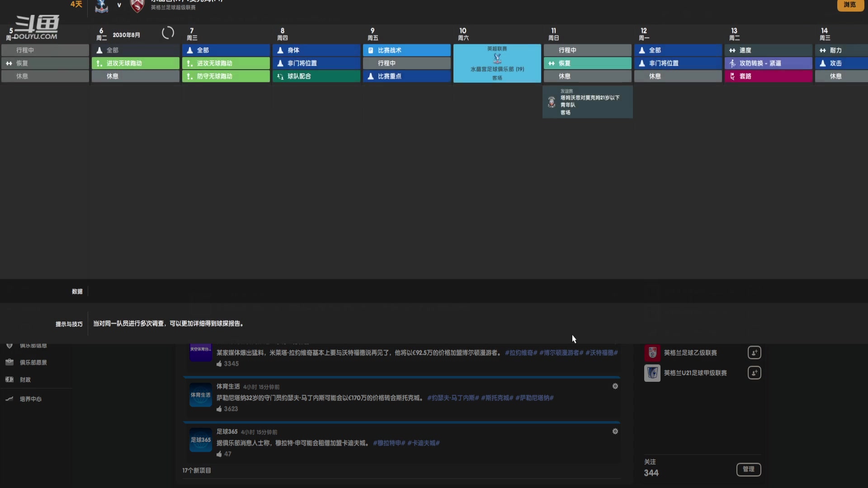Click the #斯托克城# hashtag
This screenshot has width=868, height=488.
(x=497, y=398)
